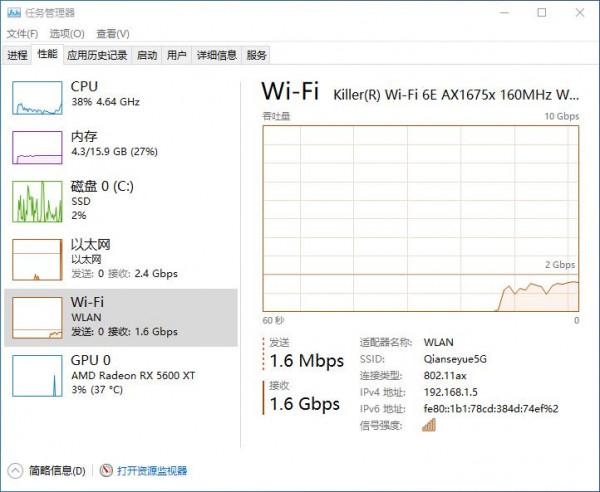This screenshot has width=600, height=492.
Task: Click the 发送 1.6 Mbps value
Action: tap(307, 361)
